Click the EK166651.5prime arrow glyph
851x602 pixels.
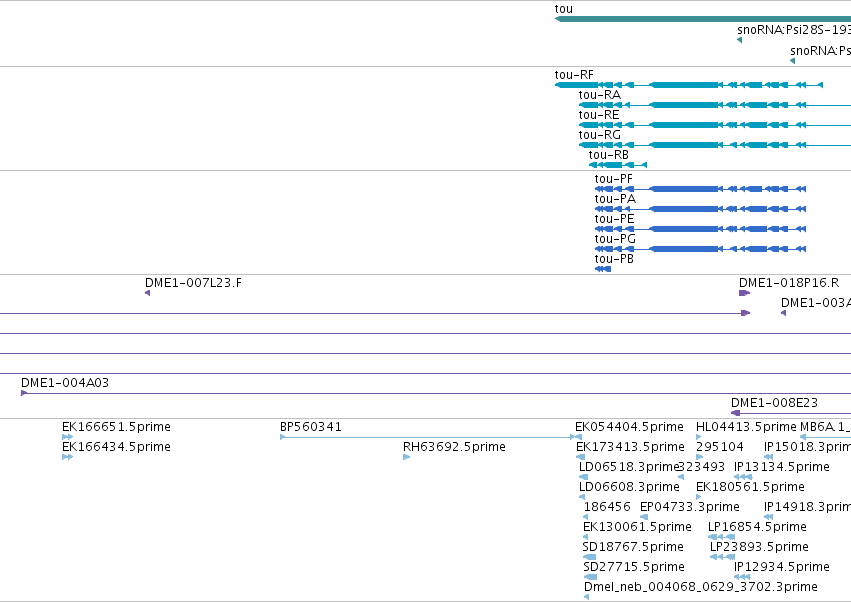pyautogui.click(x=67, y=437)
